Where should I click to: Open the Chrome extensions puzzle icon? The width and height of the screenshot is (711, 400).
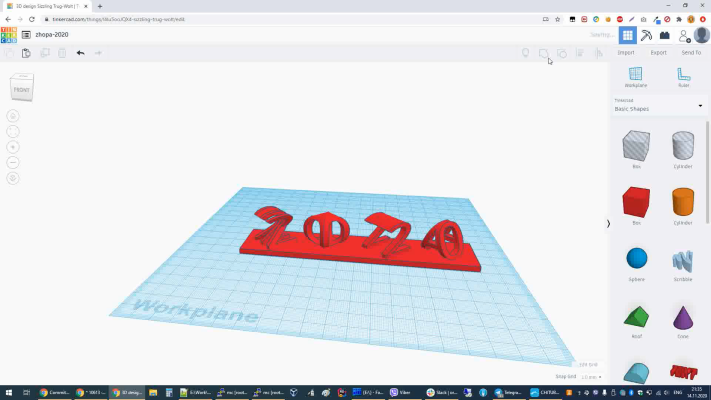[679, 20]
